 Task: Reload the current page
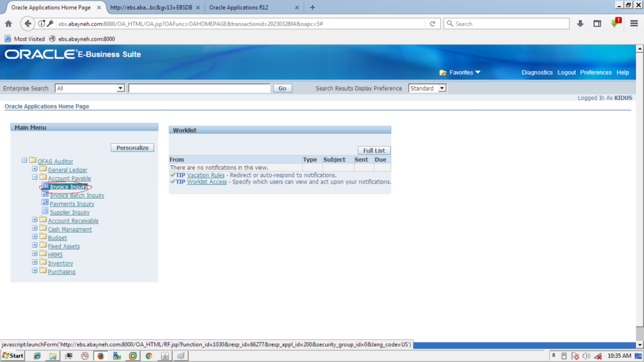tap(433, 24)
